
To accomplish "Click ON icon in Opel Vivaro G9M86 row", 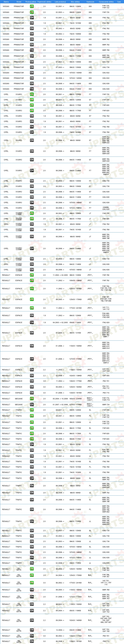I will click(x=32, y=208).
